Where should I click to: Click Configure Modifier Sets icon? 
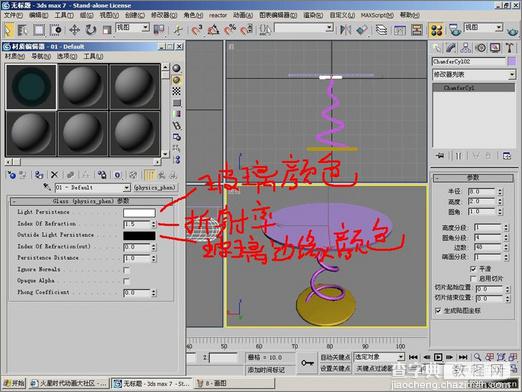(x=507, y=156)
